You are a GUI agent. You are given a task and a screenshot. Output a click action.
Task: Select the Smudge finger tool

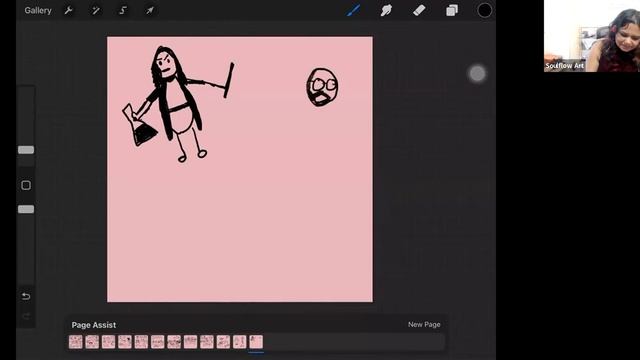386,10
